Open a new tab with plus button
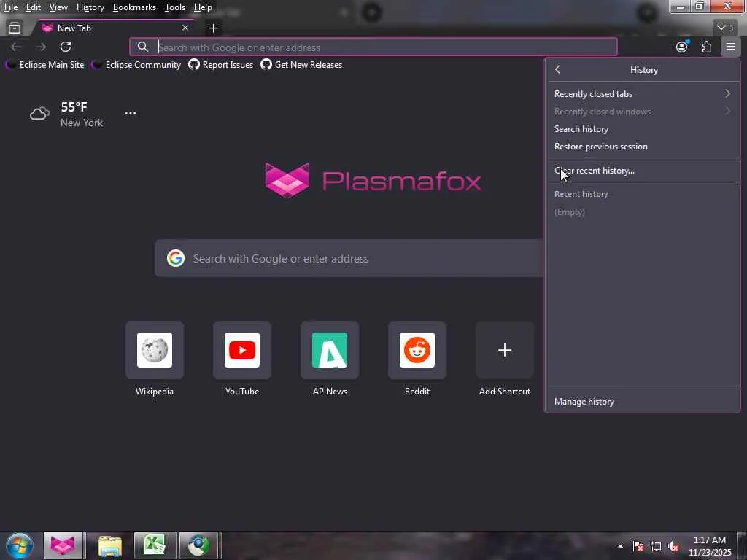 coord(213,28)
